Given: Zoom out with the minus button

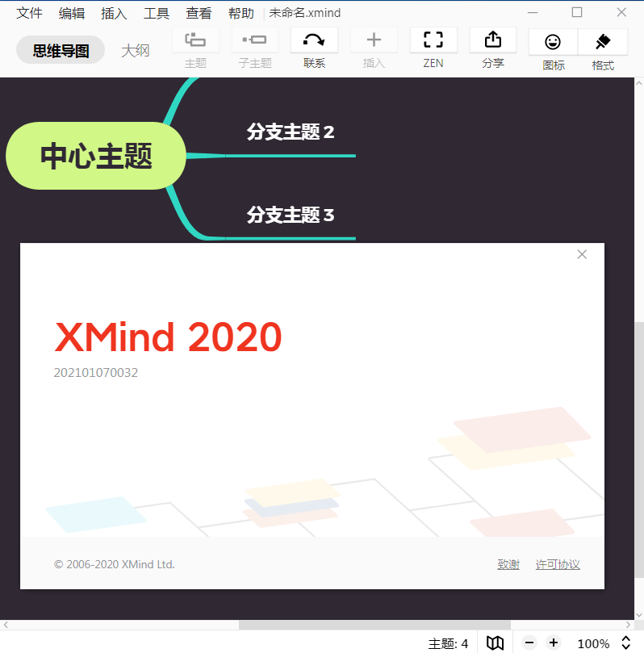Looking at the screenshot, I should click(529, 643).
